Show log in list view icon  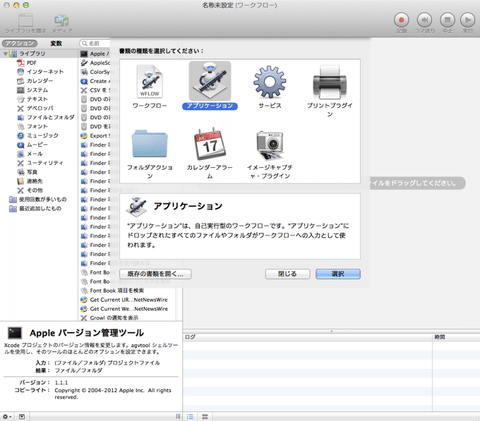(190, 416)
